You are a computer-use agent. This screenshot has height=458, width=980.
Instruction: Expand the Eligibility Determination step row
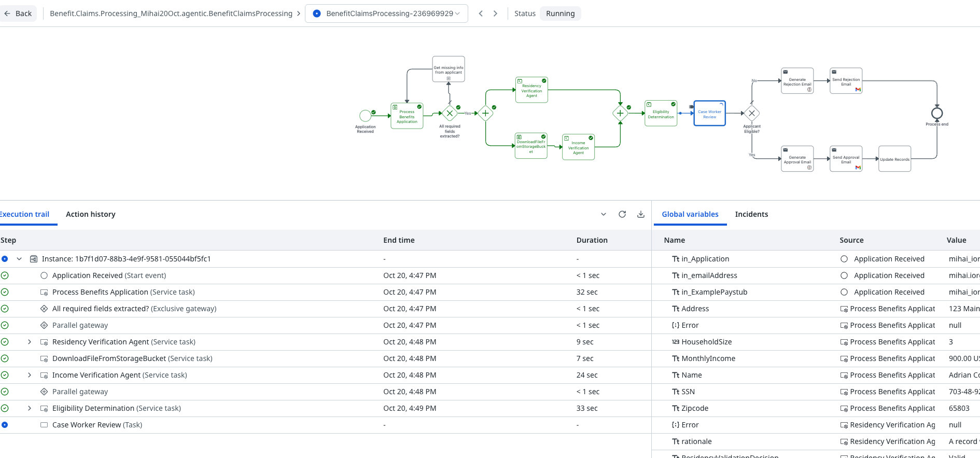[x=30, y=408]
